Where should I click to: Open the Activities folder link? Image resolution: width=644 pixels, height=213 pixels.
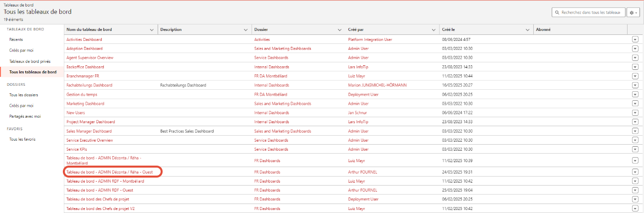click(262, 39)
